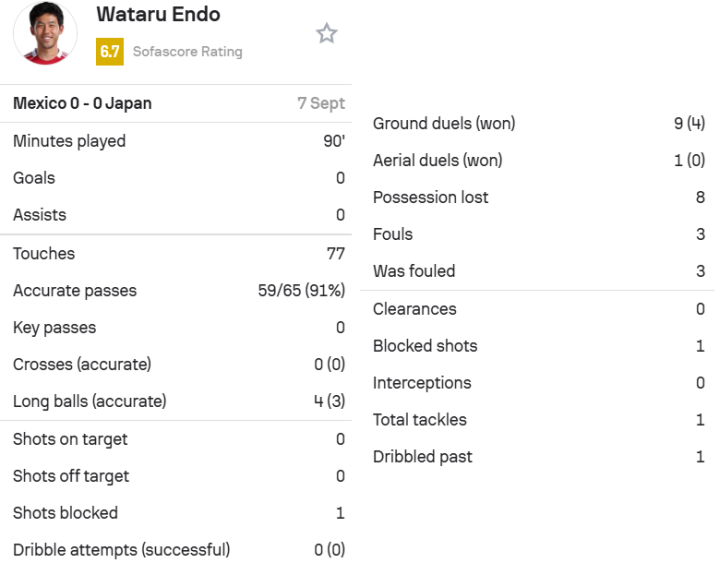Click Dribble attempts (successful) row
The height and width of the screenshot is (563, 720).
click(x=178, y=550)
